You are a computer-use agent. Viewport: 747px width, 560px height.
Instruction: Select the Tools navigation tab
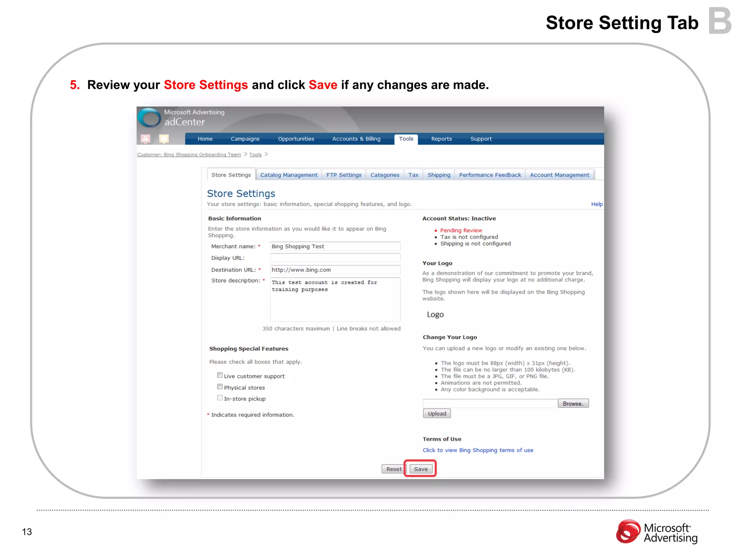[406, 139]
